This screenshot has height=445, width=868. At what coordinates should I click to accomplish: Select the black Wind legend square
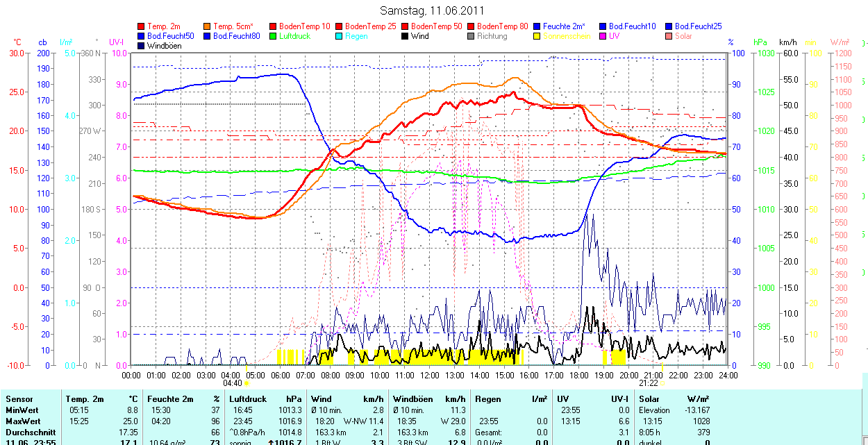tap(406, 36)
